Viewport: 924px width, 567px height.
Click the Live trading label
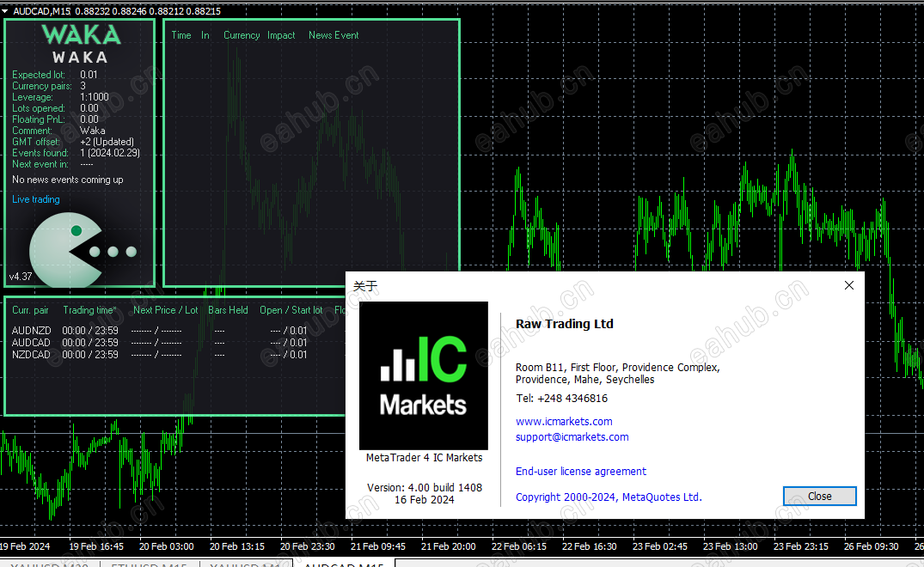click(x=36, y=199)
